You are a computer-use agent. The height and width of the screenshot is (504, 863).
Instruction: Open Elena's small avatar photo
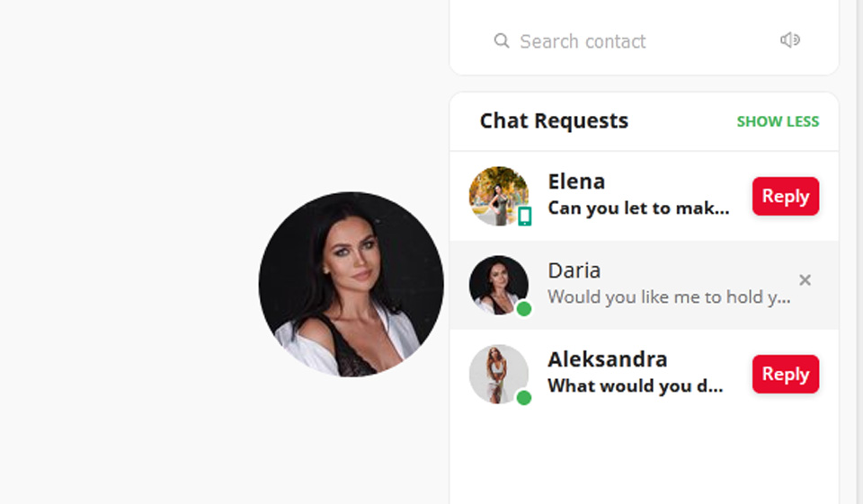496,193
